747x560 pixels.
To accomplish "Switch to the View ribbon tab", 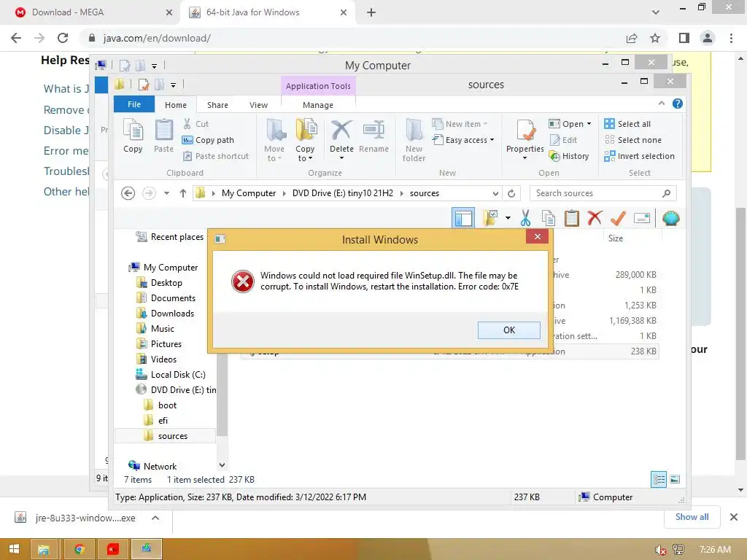I will (259, 105).
